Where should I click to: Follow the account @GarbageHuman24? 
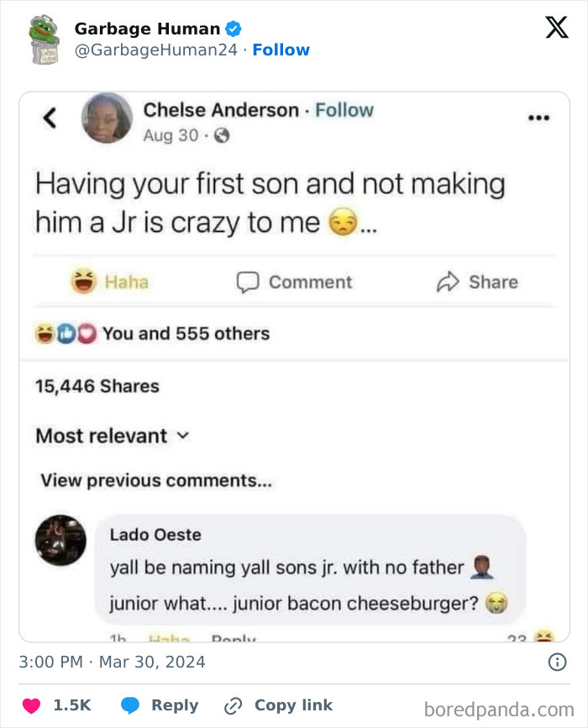[281, 50]
